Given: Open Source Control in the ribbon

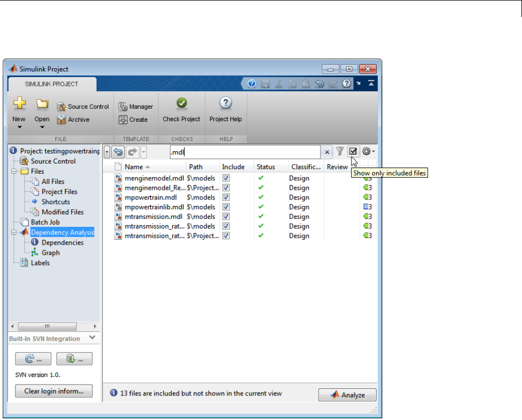Looking at the screenshot, I should coord(83,107).
